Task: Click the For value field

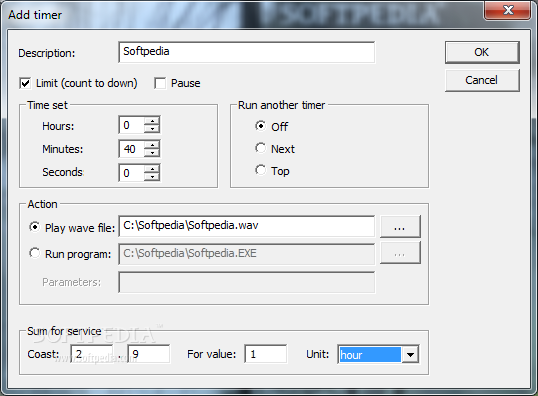Action: coord(266,354)
